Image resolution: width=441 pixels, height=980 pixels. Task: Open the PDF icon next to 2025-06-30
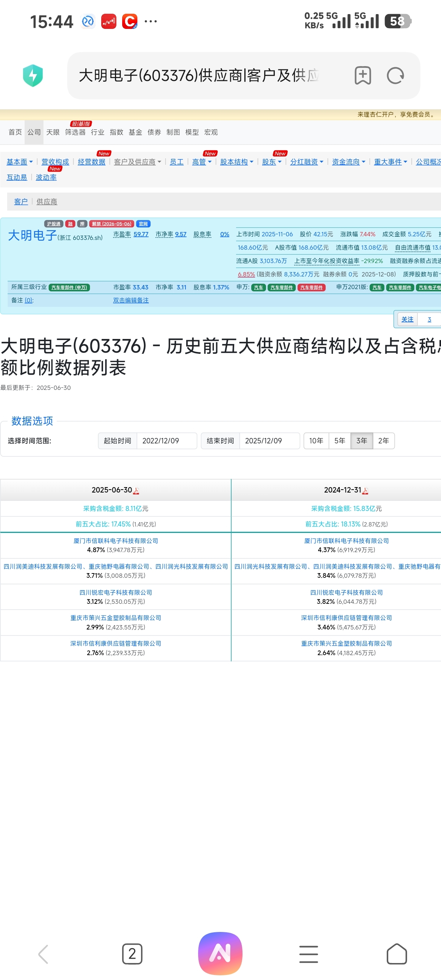(x=136, y=491)
